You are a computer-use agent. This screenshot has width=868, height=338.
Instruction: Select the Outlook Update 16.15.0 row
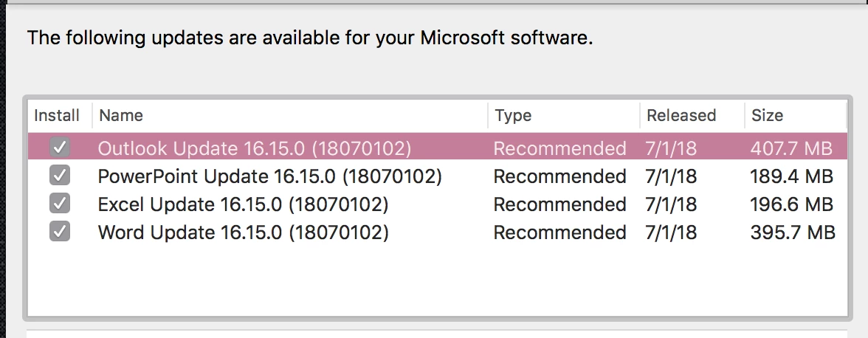[254, 148]
